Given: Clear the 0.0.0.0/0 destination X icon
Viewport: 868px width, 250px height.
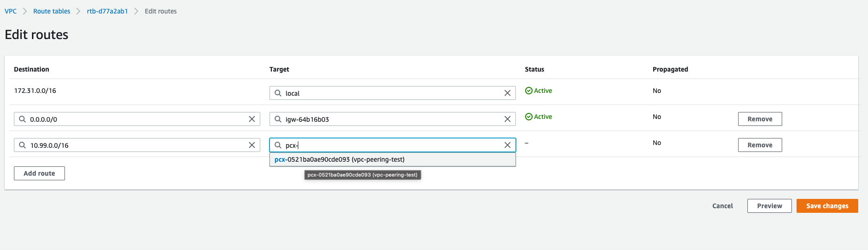Looking at the screenshot, I should (252, 119).
